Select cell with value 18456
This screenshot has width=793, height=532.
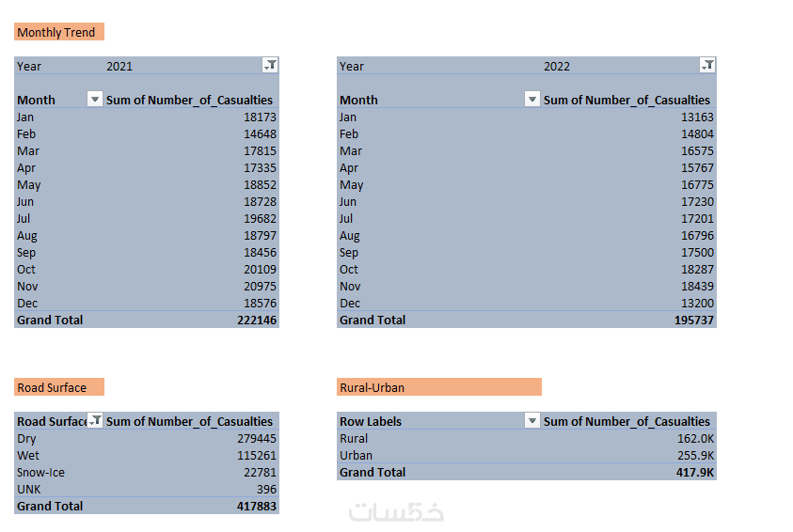tap(260, 253)
